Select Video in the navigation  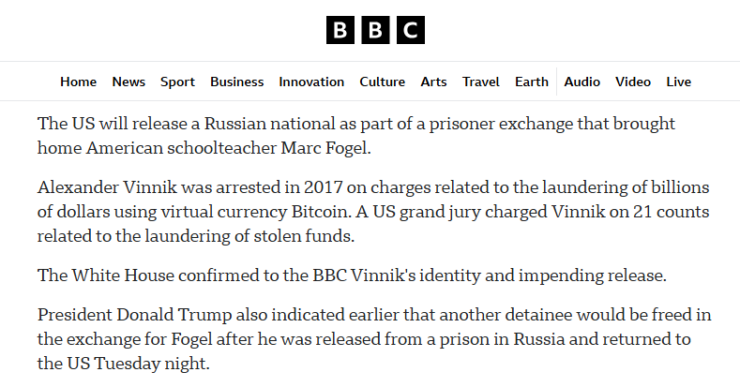pos(633,82)
